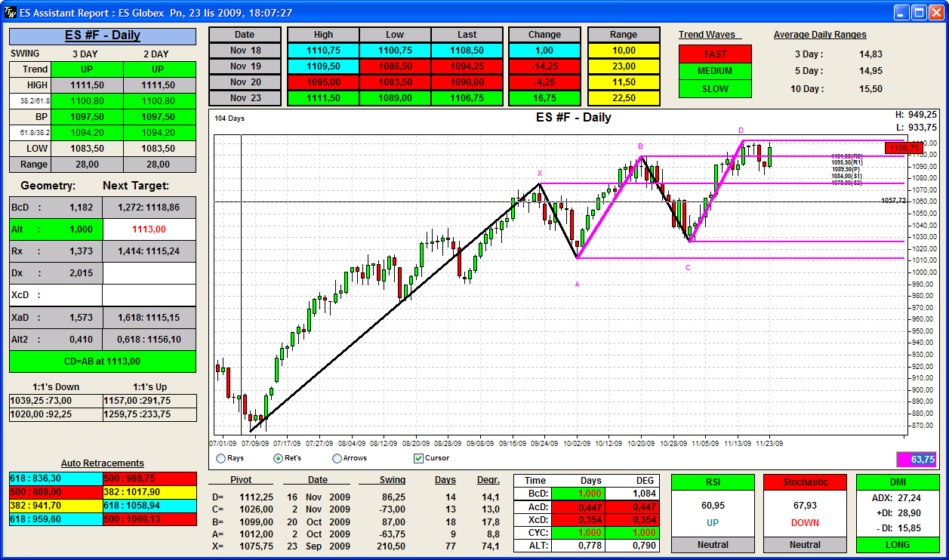This screenshot has height=560, width=949.
Task: Select the Rays radio button
Action: pyautogui.click(x=220, y=458)
